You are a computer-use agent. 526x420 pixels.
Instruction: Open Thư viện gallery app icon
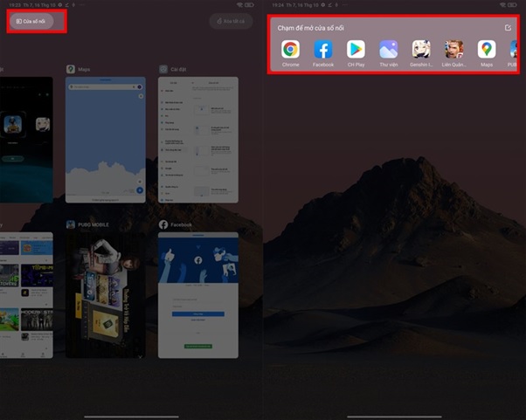(x=389, y=50)
